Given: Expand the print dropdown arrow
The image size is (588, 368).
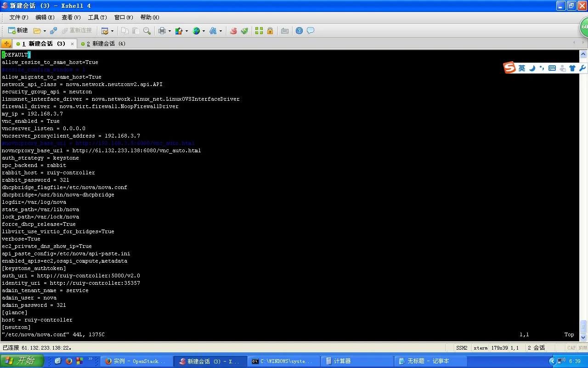Looking at the screenshot, I should pos(170,31).
